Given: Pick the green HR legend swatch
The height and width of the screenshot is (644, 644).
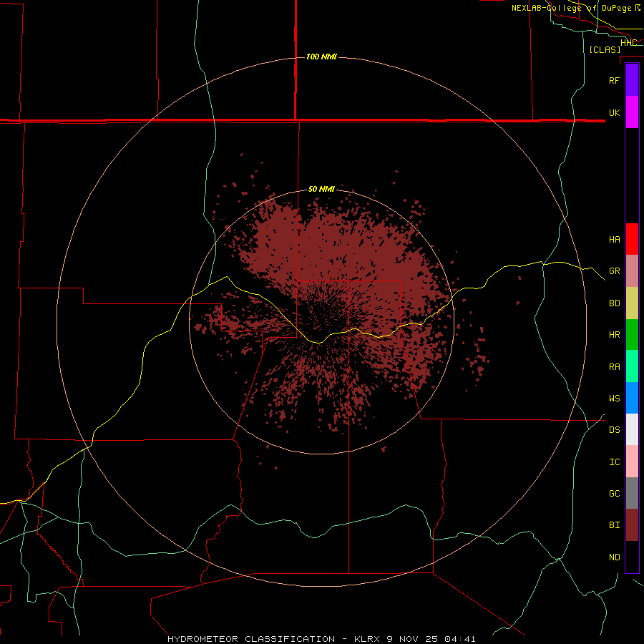Looking at the screenshot, I should (x=632, y=335).
